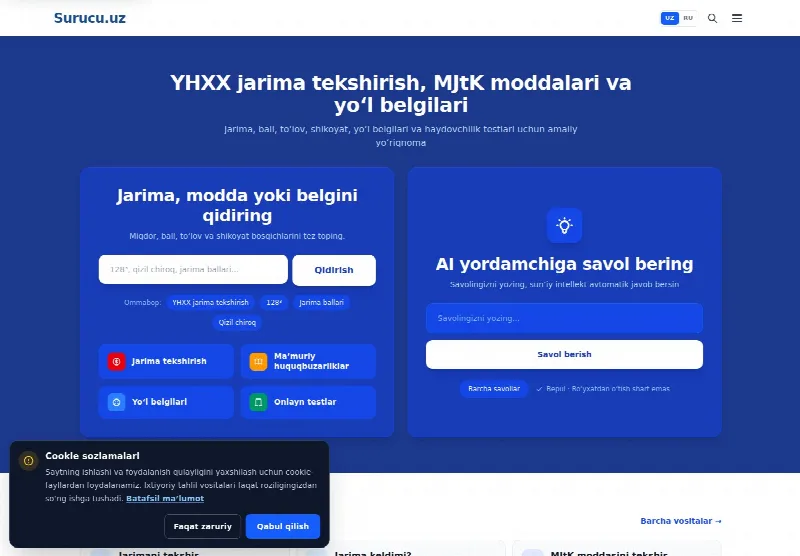This screenshot has height=556, width=800.
Task: Choose Faqat zaruriy cookies
Action: [203, 526]
